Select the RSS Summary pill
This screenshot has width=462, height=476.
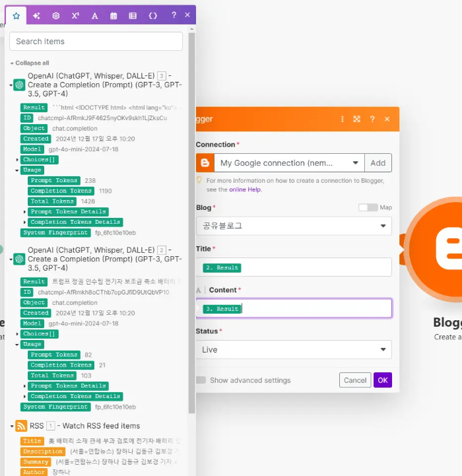coord(36,461)
